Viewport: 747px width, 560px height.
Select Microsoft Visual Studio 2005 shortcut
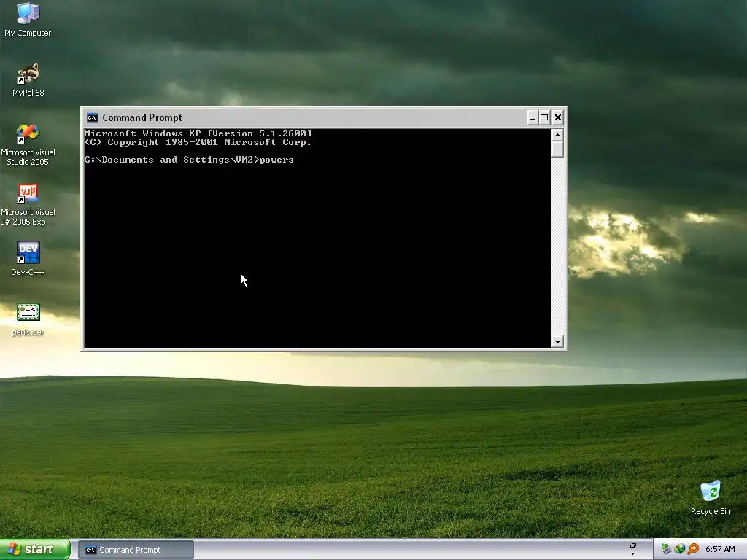point(28,144)
